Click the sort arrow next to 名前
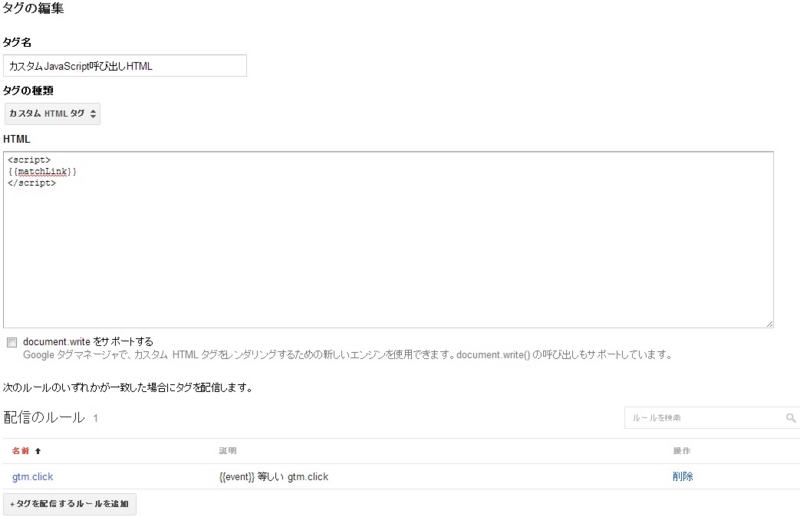Viewport: 800px width, 517px height. point(38,451)
